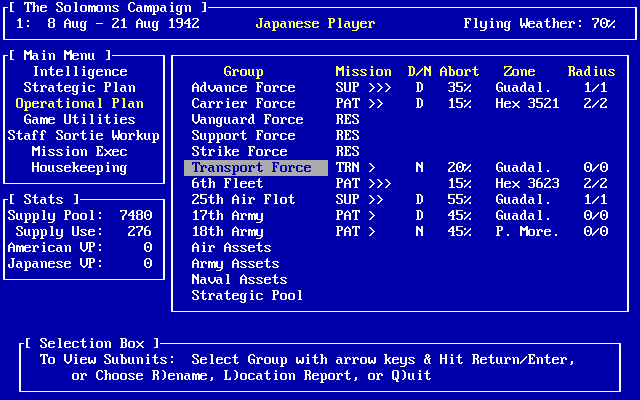Select Staff Sortie Workup option

pos(84,135)
